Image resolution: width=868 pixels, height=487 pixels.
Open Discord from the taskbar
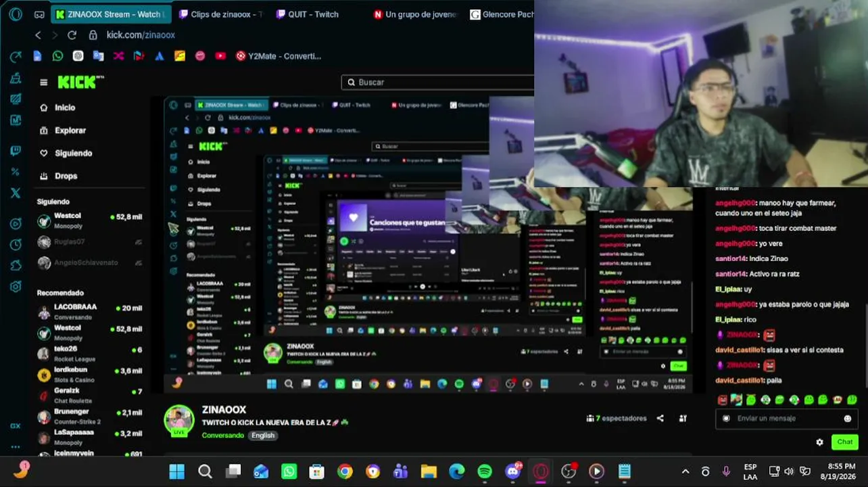514,471
